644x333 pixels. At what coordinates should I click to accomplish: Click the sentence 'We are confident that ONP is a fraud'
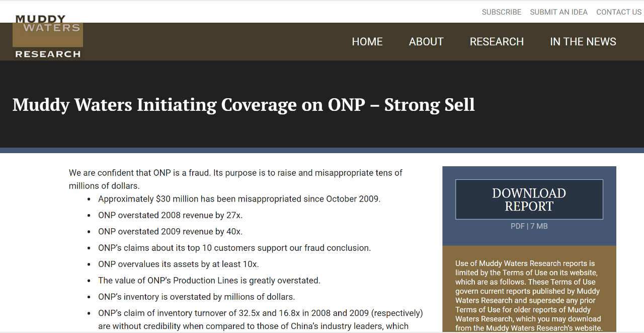[x=140, y=173]
